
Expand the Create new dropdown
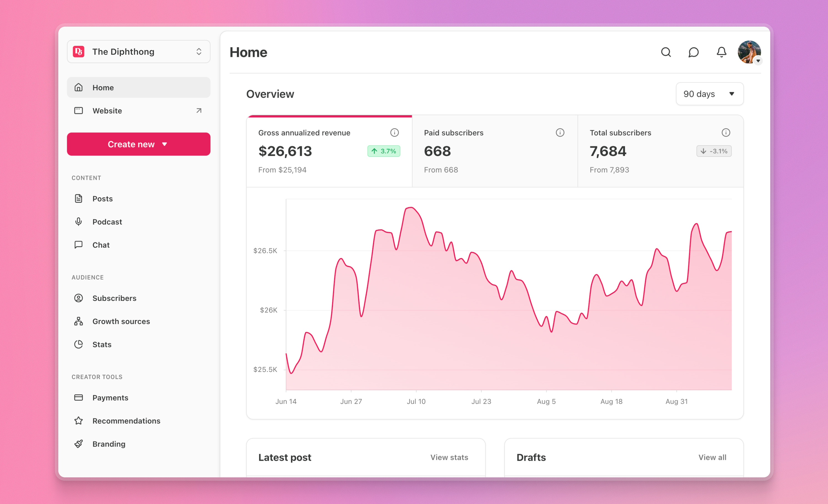pyautogui.click(x=139, y=144)
